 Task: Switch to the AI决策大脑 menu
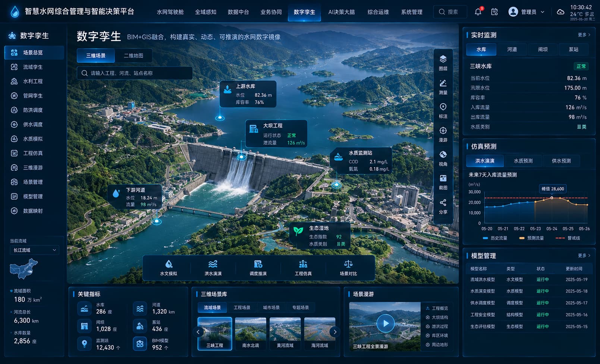pyautogui.click(x=341, y=12)
